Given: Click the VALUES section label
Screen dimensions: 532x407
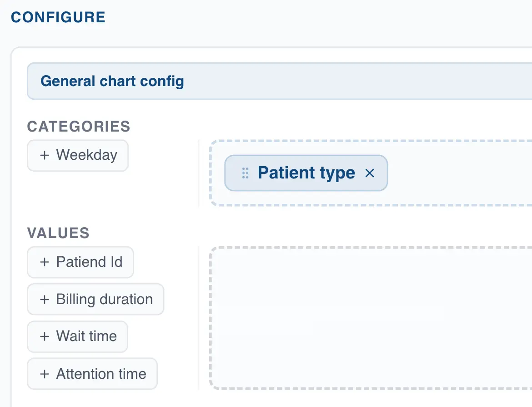Looking at the screenshot, I should pyautogui.click(x=58, y=233).
